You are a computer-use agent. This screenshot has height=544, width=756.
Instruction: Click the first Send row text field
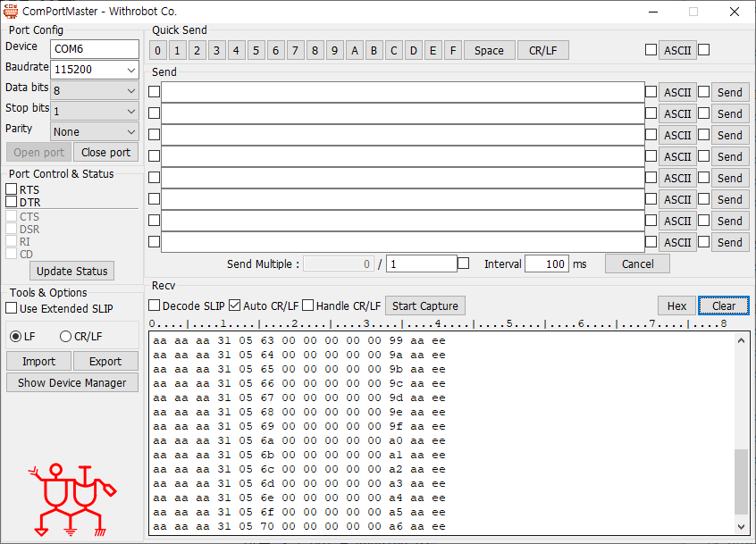click(403, 92)
